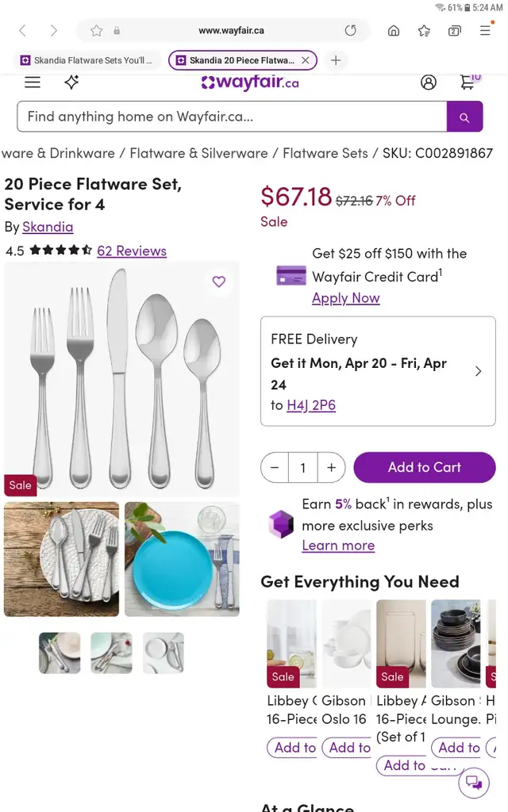Tap the browser home icon
Image resolution: width=508 pixels, height=812 pixels.
tap(393, 30)
